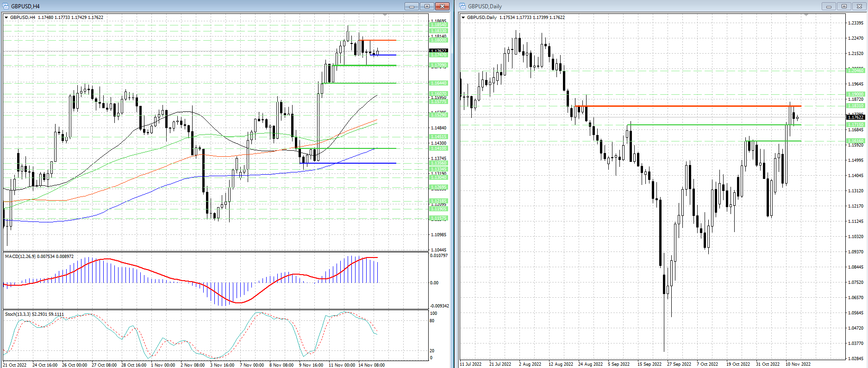The width and height of the screenshot is (868, 368).
Task: Minimize the GBPUSD,H4 chart window
Action: 412,6
